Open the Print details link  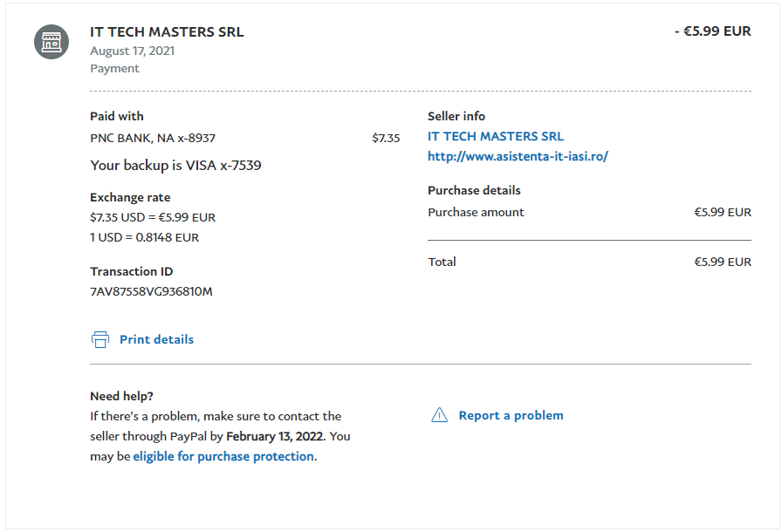(x=156, y=339)
